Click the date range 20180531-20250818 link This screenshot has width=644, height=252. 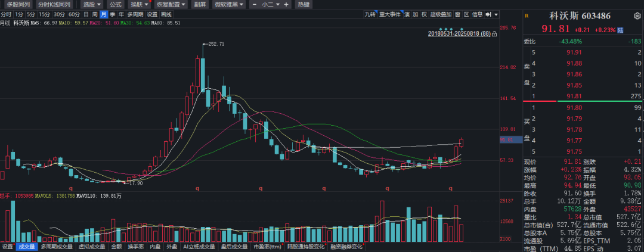tap(459, 34)
